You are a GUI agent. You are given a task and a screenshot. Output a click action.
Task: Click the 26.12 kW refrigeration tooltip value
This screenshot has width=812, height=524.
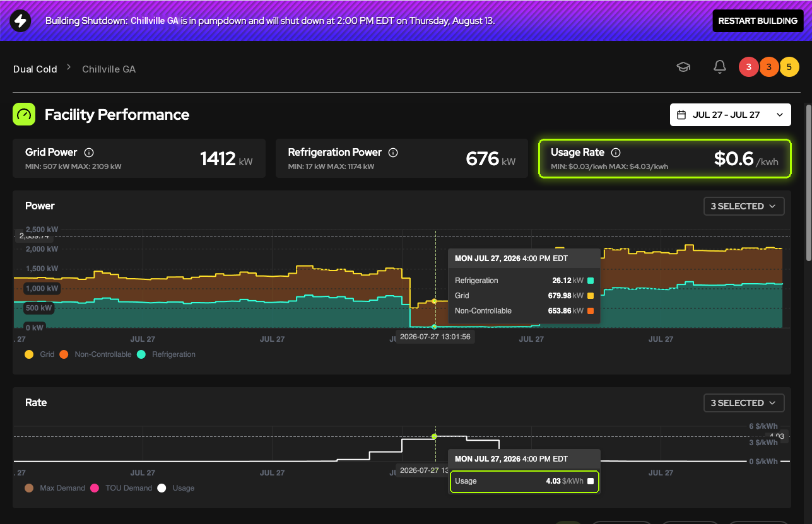pyautogui.click(x=568, y=281)
